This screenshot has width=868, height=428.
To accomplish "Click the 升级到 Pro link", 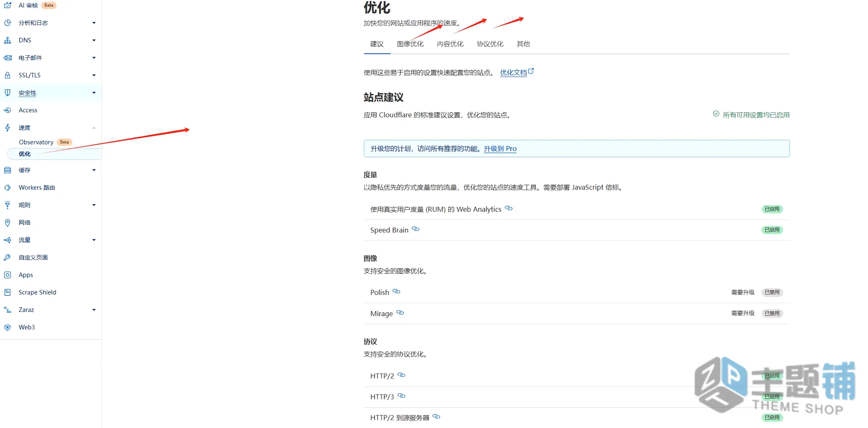I will tap(500, 149).
